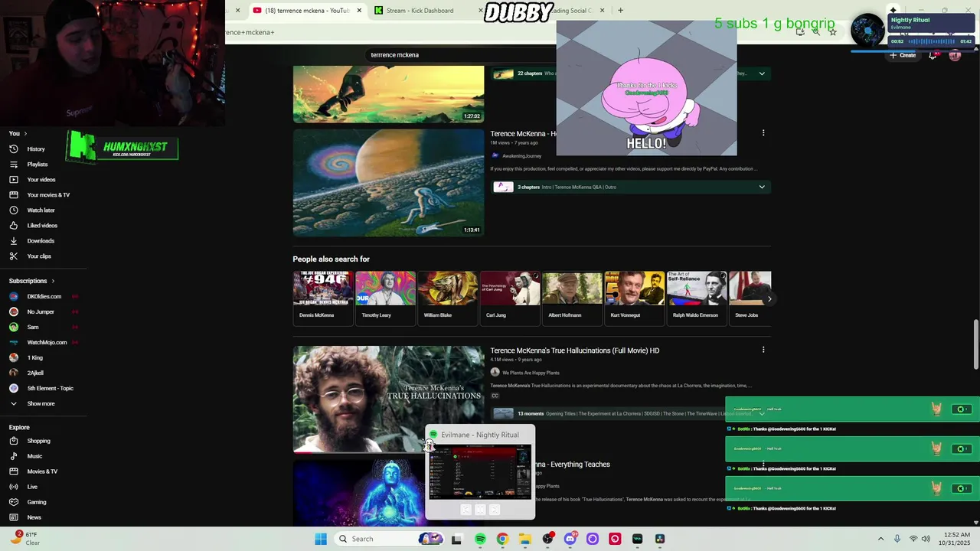The width and height of the screenshot is (980, 551).
Task: Select the Albert Hofmann suggestion
Action: 572,298
